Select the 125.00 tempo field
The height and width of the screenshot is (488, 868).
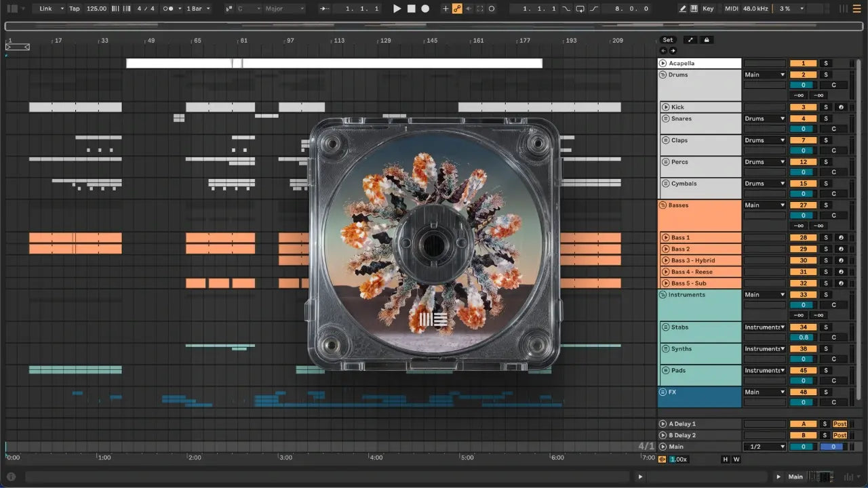pyautogui.click(x=96, y=9)
